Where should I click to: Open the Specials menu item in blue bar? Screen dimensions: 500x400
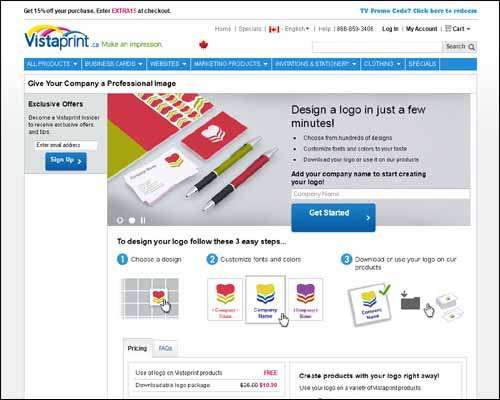tap(422, 64)
